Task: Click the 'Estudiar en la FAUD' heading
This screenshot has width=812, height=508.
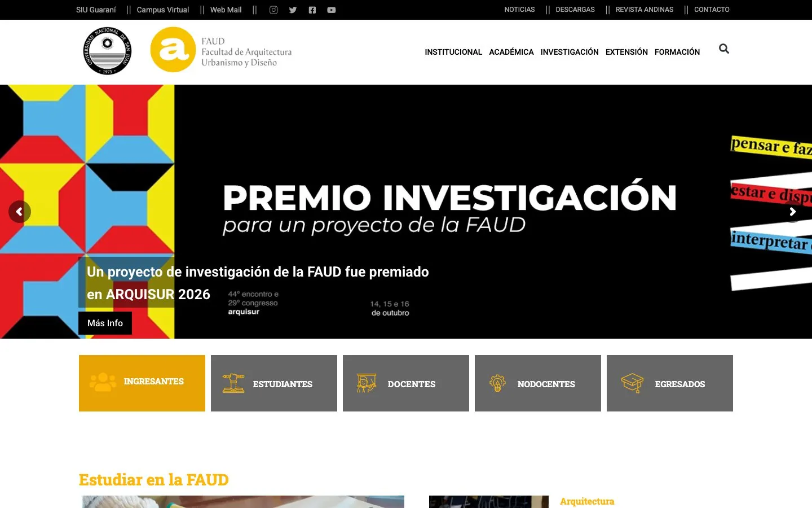Action: point(154,480)
